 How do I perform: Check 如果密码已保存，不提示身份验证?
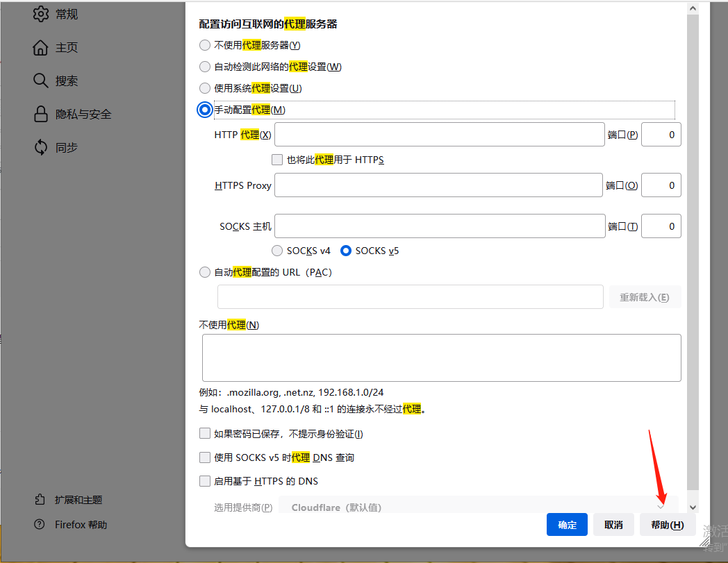(205, 432)
